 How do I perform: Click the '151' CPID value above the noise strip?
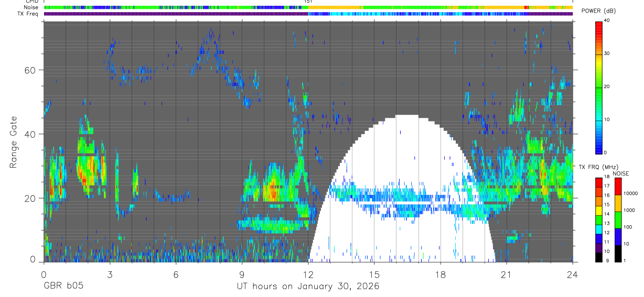(308, 2)
